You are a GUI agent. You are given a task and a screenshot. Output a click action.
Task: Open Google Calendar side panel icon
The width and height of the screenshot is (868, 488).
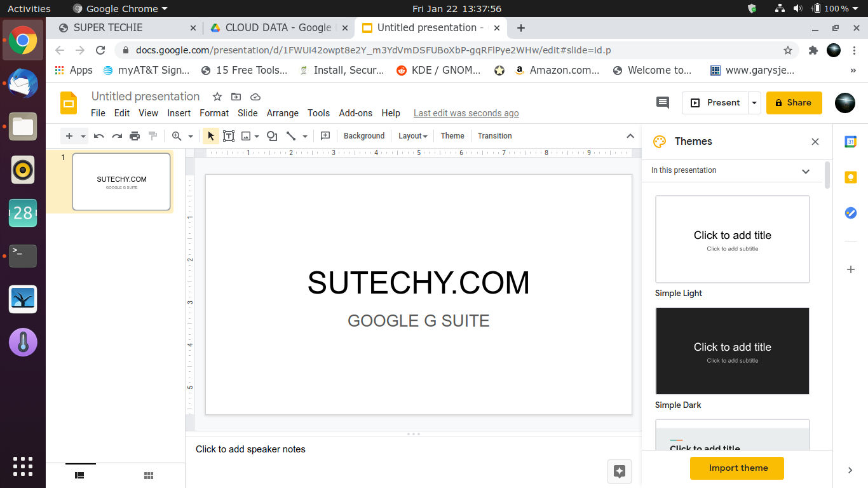tap(851, 142)
